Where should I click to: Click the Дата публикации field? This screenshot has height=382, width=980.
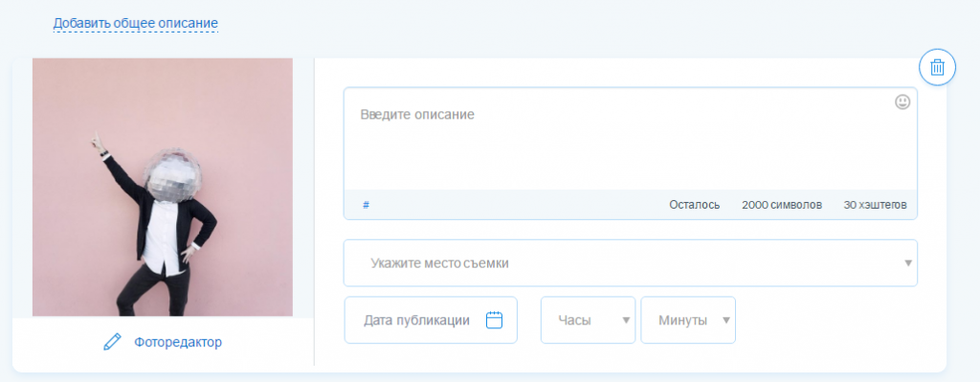coord(431,320)
